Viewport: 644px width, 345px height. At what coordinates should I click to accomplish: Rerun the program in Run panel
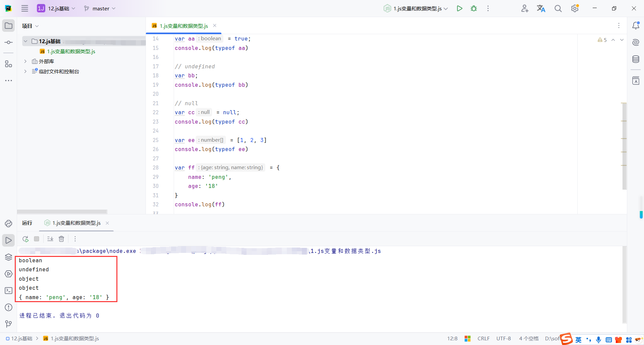pos(25,239)
